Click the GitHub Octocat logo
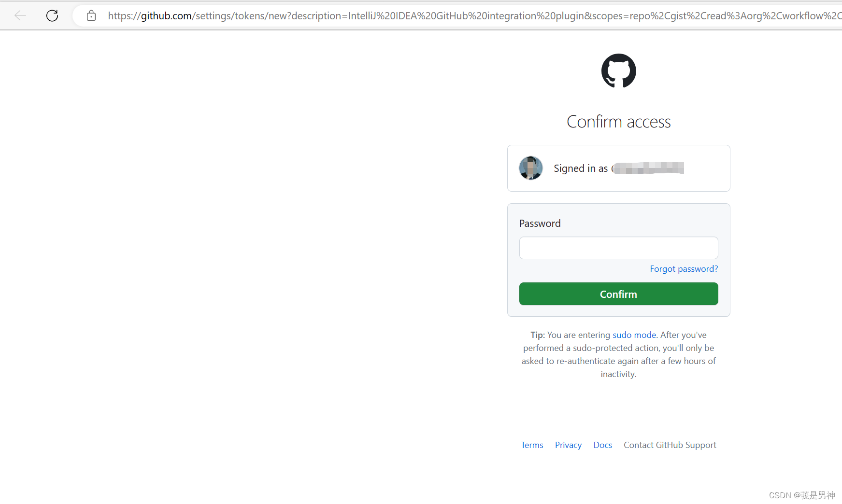 pyautogui.click(x=618, y=70)
